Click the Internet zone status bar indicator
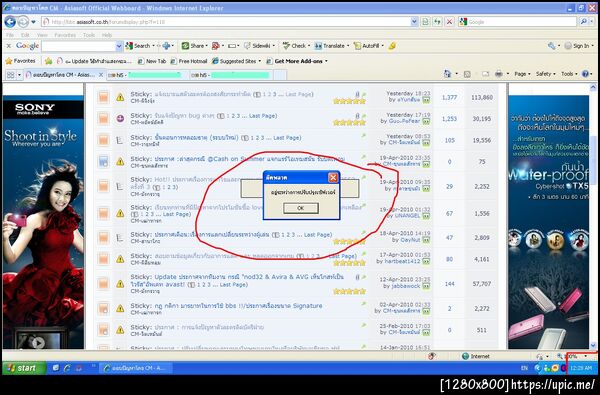 pyautogui.click(x=476, y=356)
